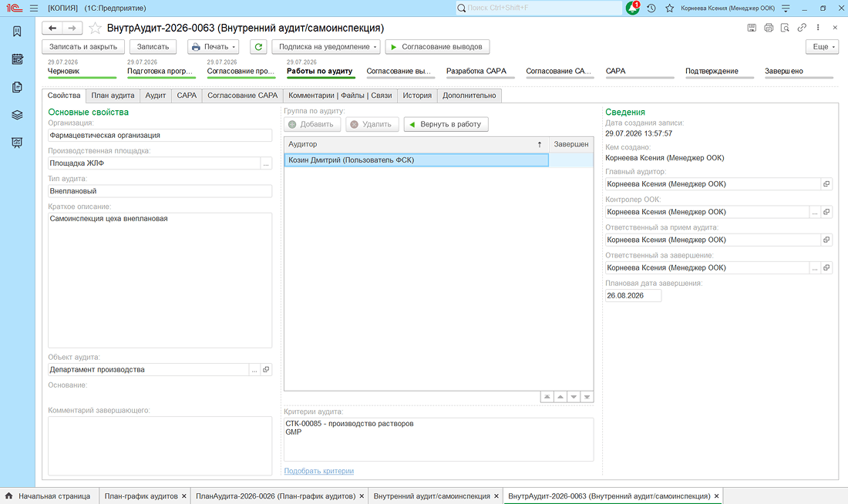Image resolution: width=848 pixels, height=504 pixels.
Task: Open favorites star in the title bar
Action: [x=669, y=8]
